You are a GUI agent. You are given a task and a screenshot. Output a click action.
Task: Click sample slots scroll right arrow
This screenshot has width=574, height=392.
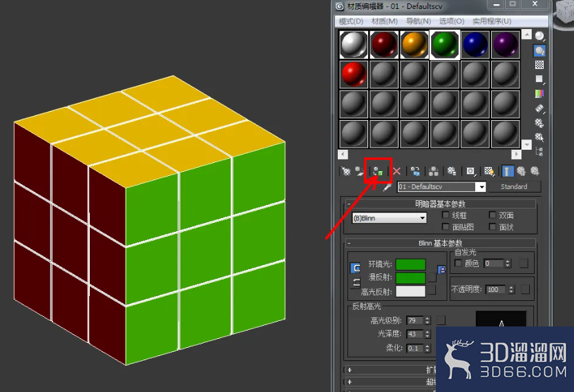515,154
